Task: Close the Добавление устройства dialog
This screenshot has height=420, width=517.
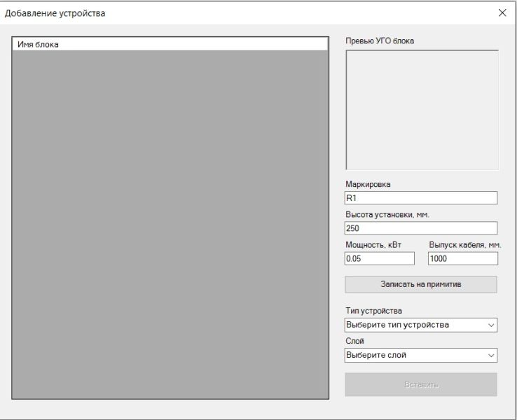Action: coord(502,13)
